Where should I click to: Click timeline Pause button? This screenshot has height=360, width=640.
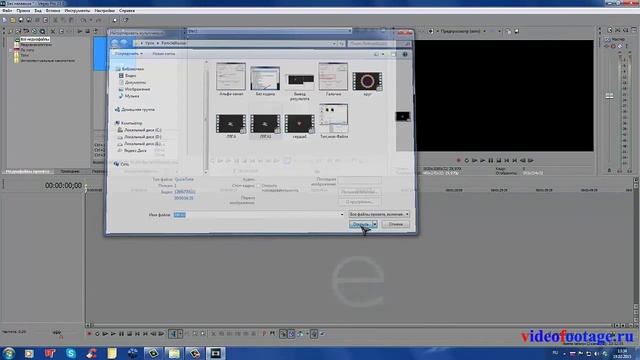[122, 334]
